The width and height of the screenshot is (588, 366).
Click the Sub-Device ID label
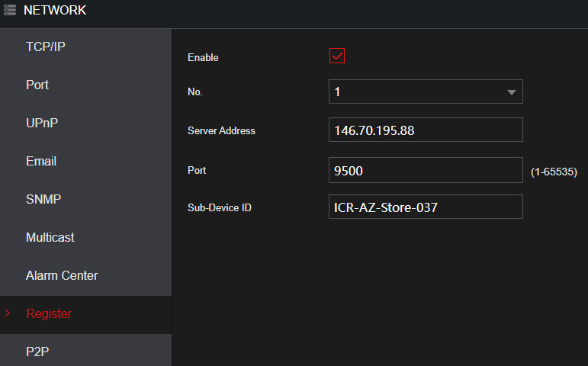tap(220, 207)
